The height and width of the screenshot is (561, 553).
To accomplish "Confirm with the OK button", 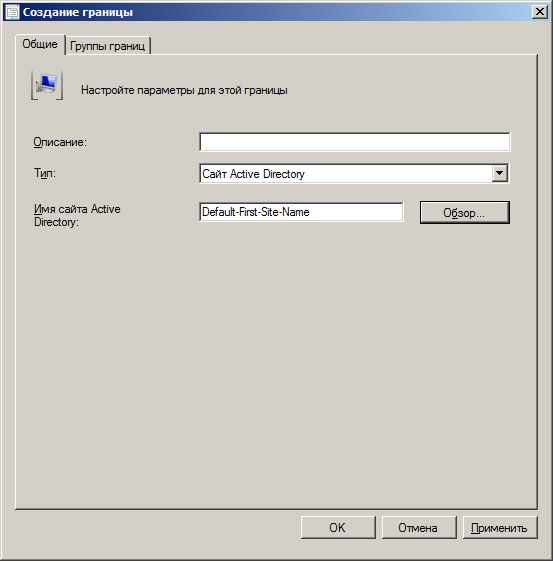I will pos(338,527).
